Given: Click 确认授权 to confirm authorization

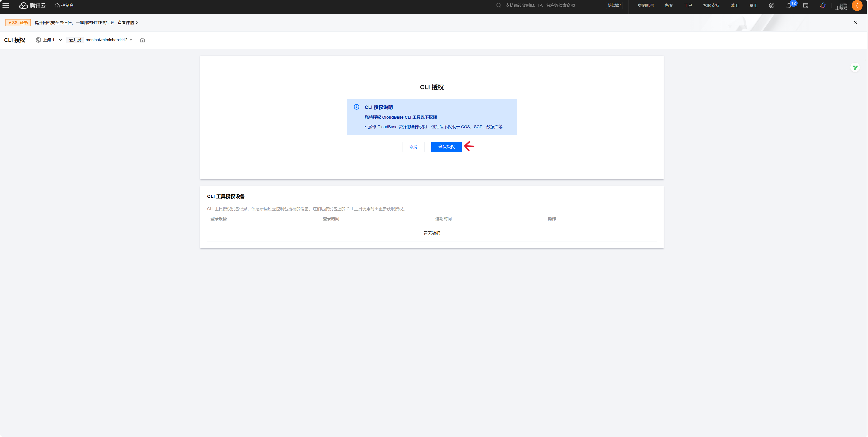Looking at the screenshot, I should pos(446,147).
